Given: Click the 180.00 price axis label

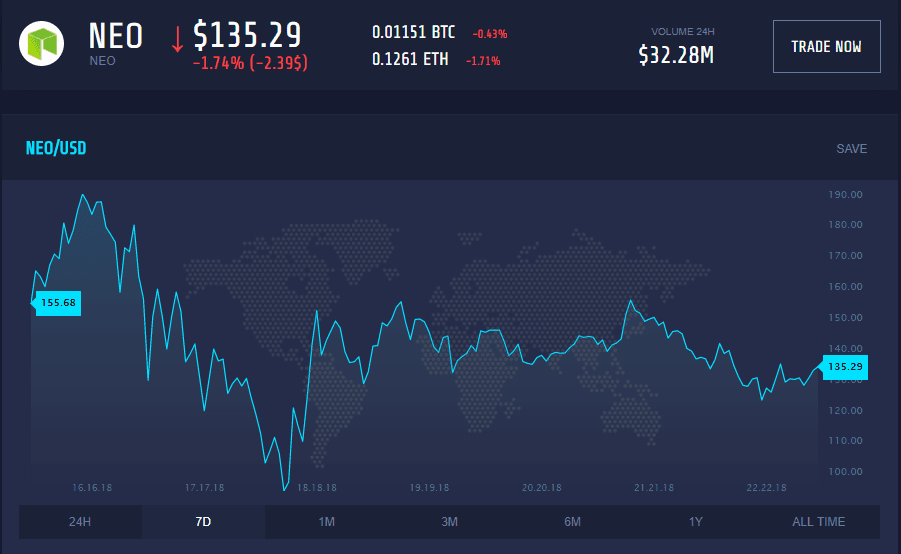Looking at the screenshot, I should click(x=845, y=225).
